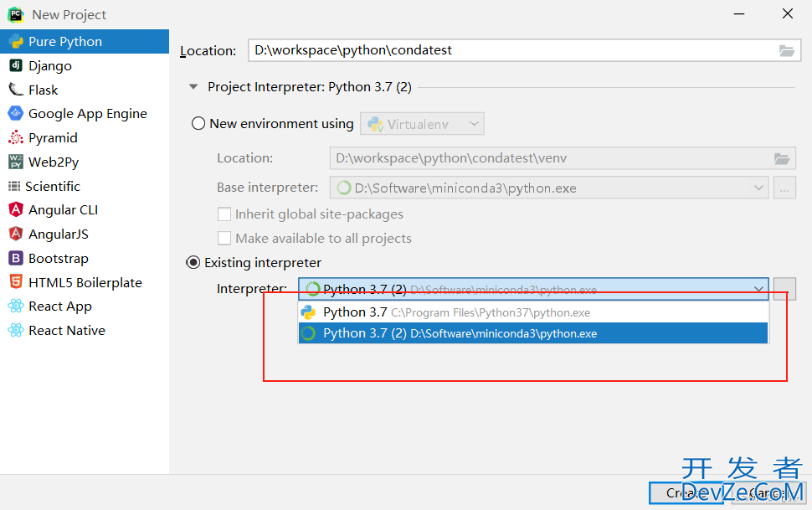Open the Interpreter combo box arrow
Image resolution: width=812 pixels, height=510 pixels.
tap(758, 289)
